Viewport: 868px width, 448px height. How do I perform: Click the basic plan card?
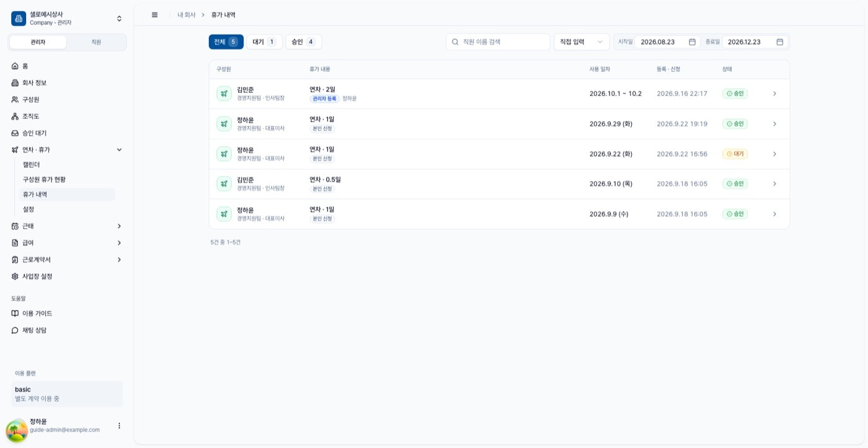67,394
